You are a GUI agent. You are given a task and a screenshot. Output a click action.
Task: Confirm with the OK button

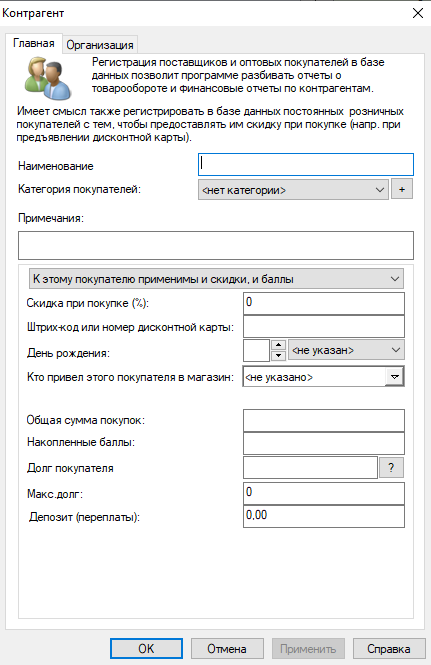[146, 648]
